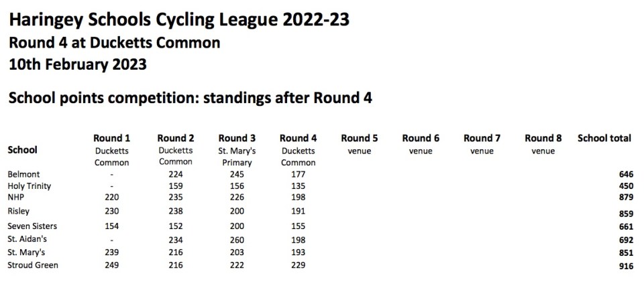Select the Holy Trinity row label
Viewport: 644px width, 282px height.
pos(30,186)
